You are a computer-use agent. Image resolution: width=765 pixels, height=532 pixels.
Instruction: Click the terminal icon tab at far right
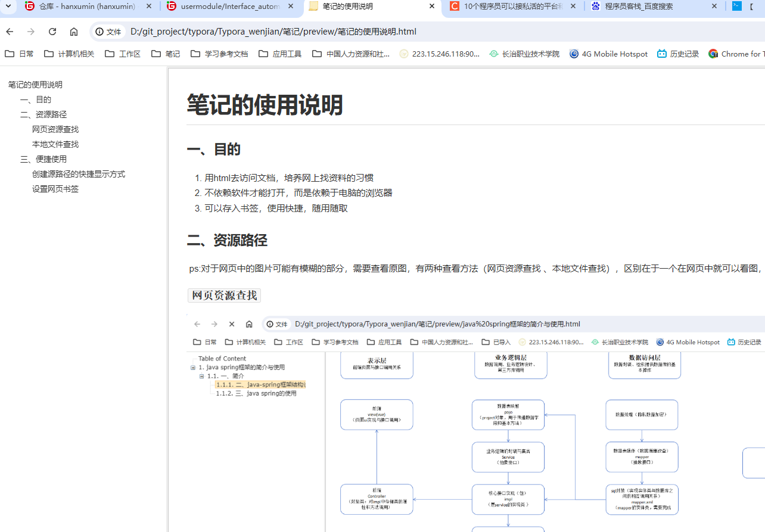click(737, 7)
